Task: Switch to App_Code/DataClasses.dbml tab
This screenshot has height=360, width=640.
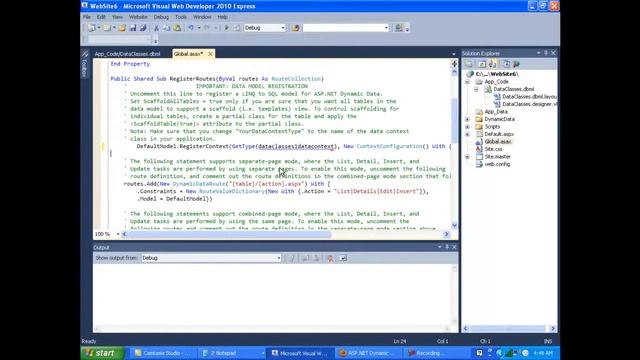Action: [x=127, y=54]
